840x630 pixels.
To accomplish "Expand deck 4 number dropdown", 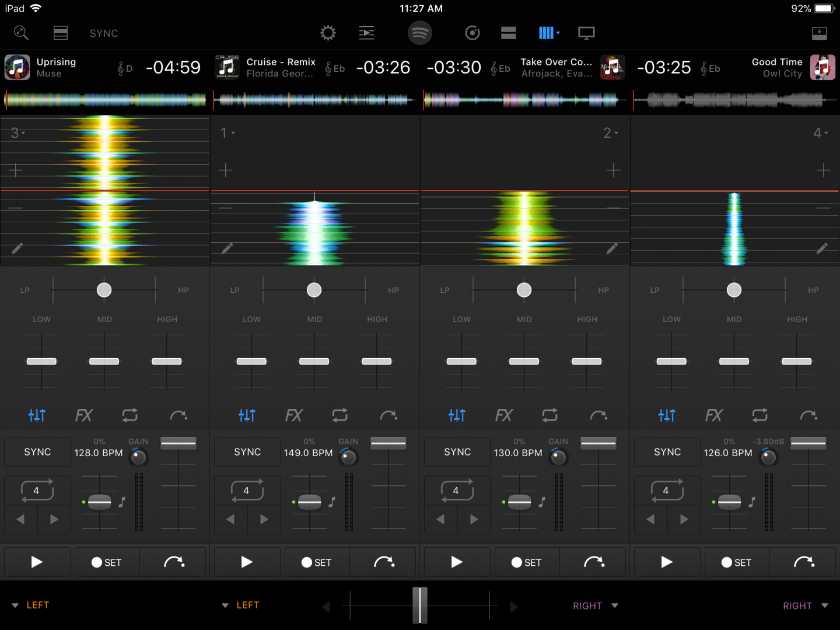I will 821,133.
